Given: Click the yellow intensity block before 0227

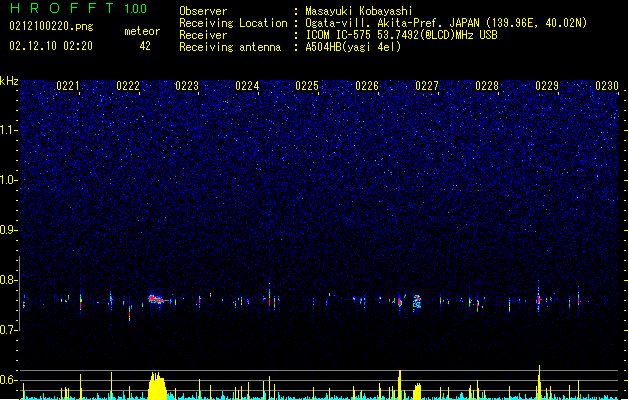Looking at the screenshot, I should coord(417,392).
